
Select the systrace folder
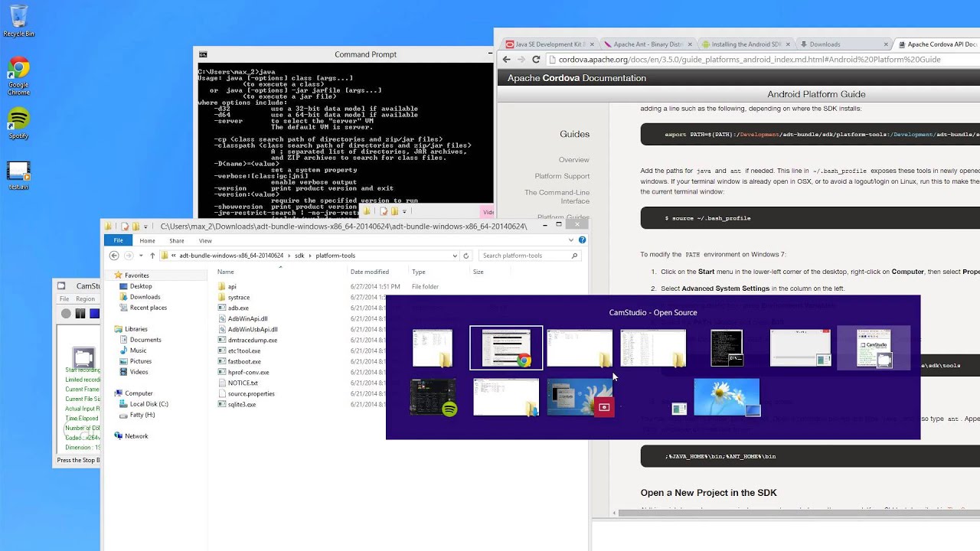point(239,298)
